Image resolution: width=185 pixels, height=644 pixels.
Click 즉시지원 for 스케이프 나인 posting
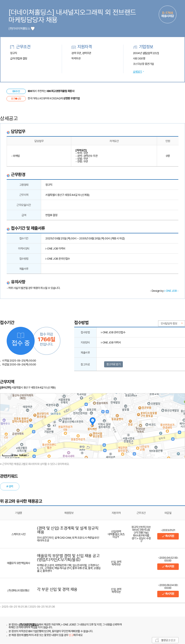click(x=168, y=536)
